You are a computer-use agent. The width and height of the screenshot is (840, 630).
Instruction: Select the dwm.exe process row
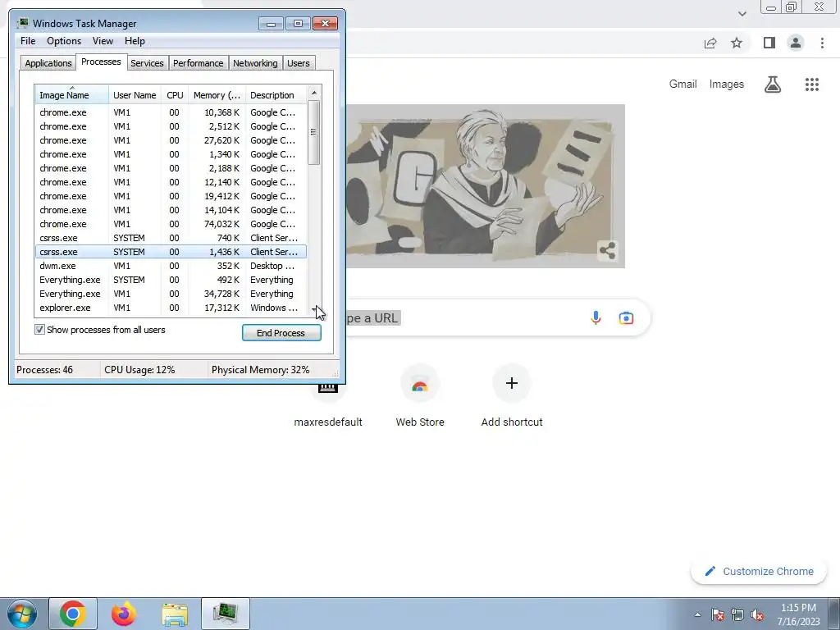click(x=171, y=266)
